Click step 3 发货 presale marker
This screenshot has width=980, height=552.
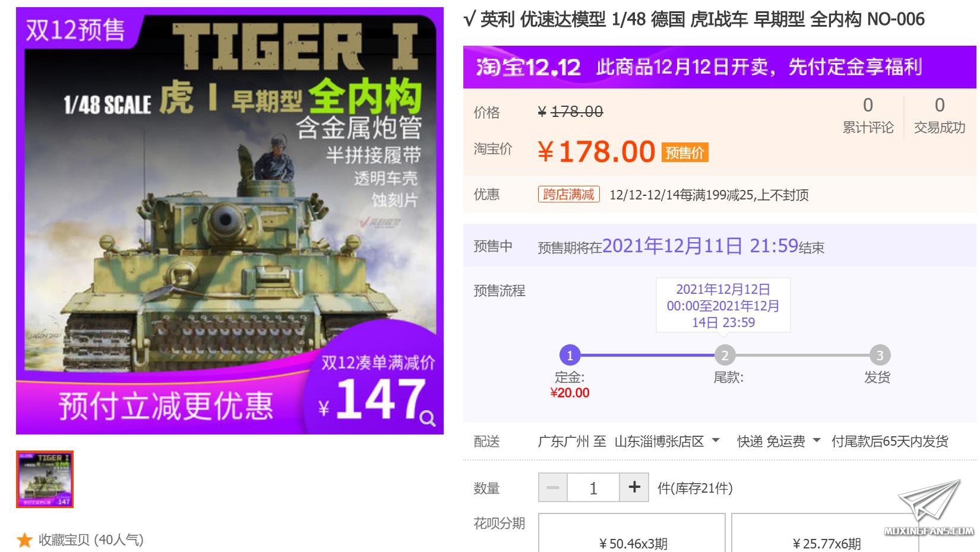pos(880,356)
